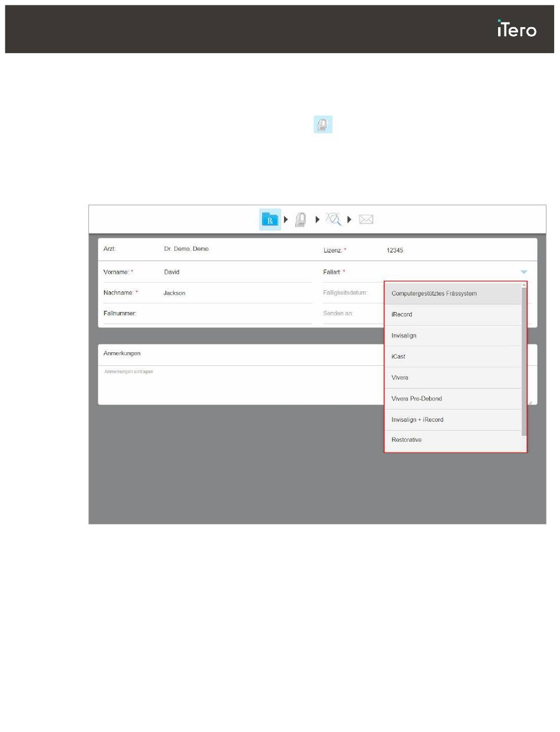Select iRecord from the list
This screenshot has width=560, height=732.
(x=453, y=315)
